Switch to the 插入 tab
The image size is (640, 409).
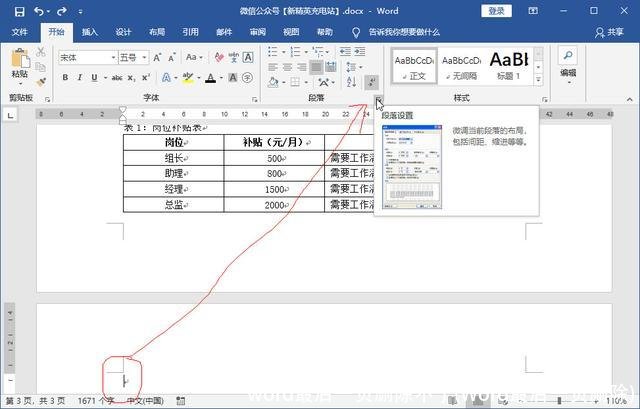(x=89, y=32)
